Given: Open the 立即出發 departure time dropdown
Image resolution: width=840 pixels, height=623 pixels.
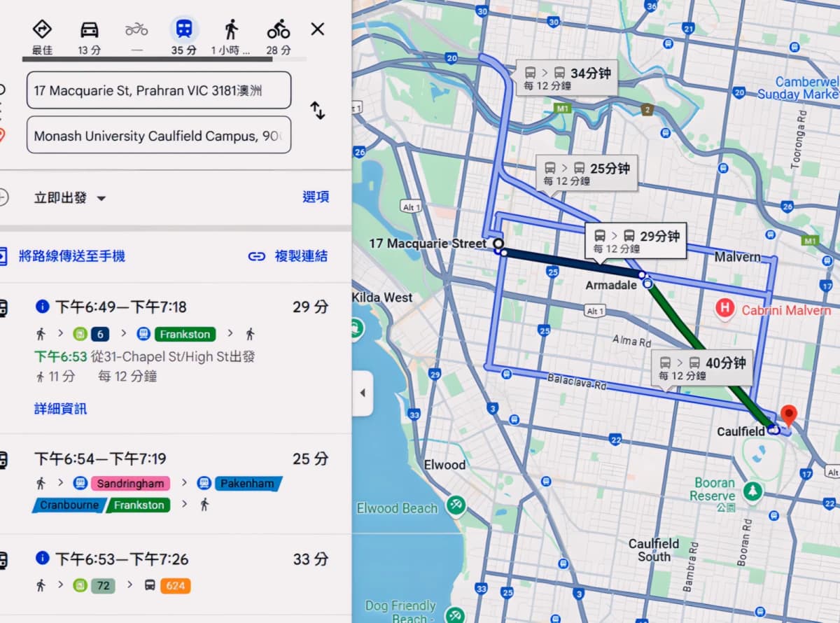Looking at the screenshot, I should pyautogui.click(x=70, y=198).
